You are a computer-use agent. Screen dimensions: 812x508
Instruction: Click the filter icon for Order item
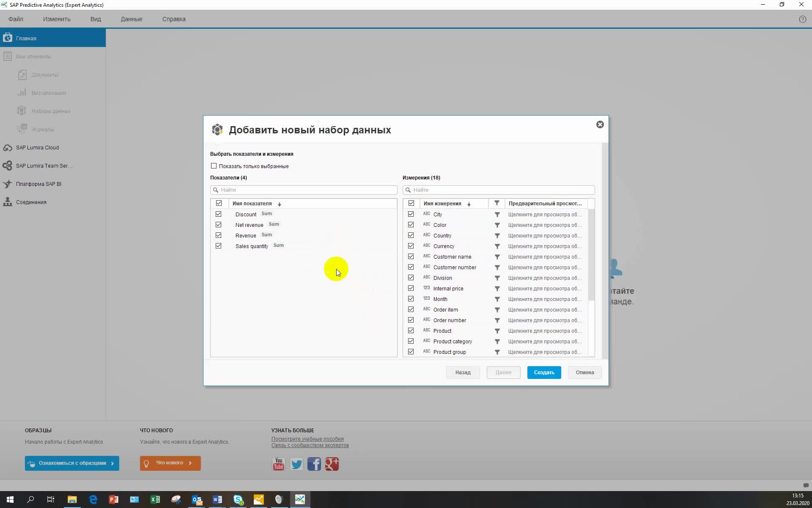[497, 310]
